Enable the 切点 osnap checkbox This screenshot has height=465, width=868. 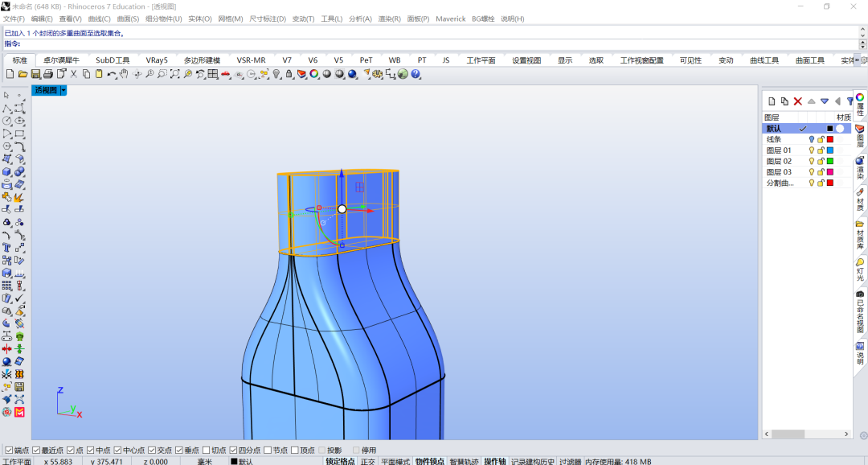207,450
